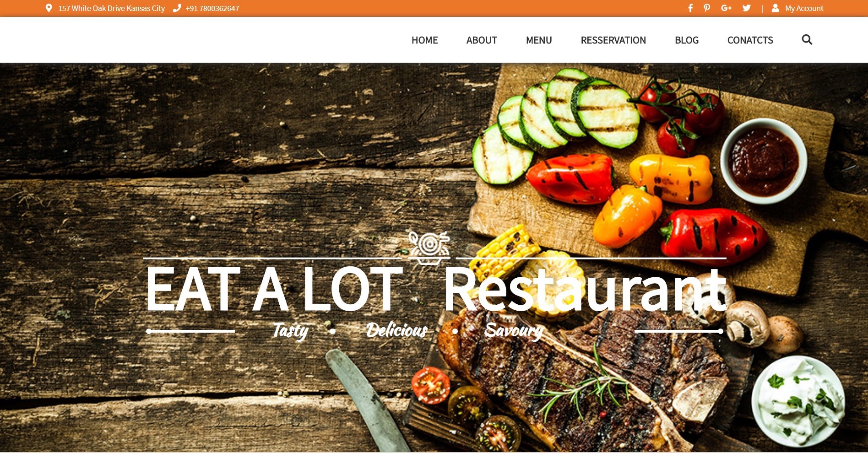
Task: Open the HOME menu item
Action: tap(424, 40)
